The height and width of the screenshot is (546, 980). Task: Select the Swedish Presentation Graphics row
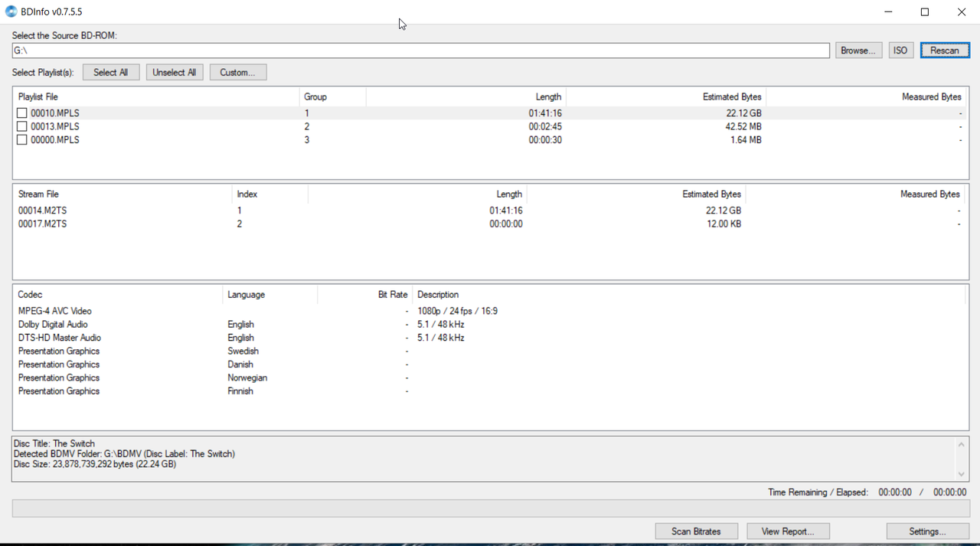click(490, 351)
